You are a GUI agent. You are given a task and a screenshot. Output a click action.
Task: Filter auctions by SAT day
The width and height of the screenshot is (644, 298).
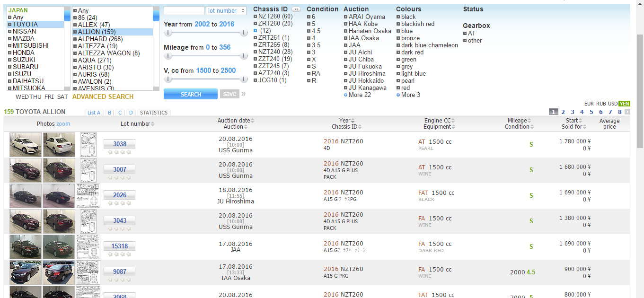pos(62,96)
